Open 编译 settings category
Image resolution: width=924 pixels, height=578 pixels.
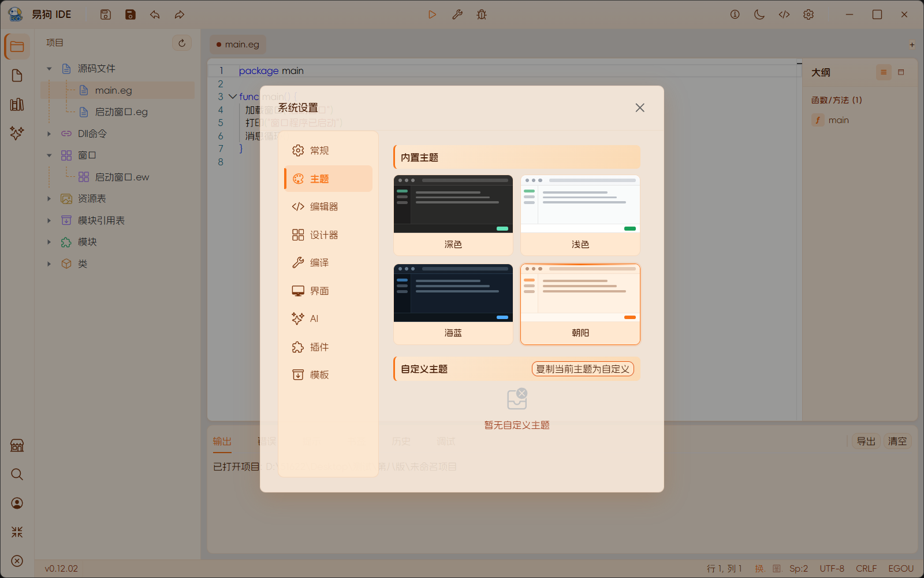[328, 262]
